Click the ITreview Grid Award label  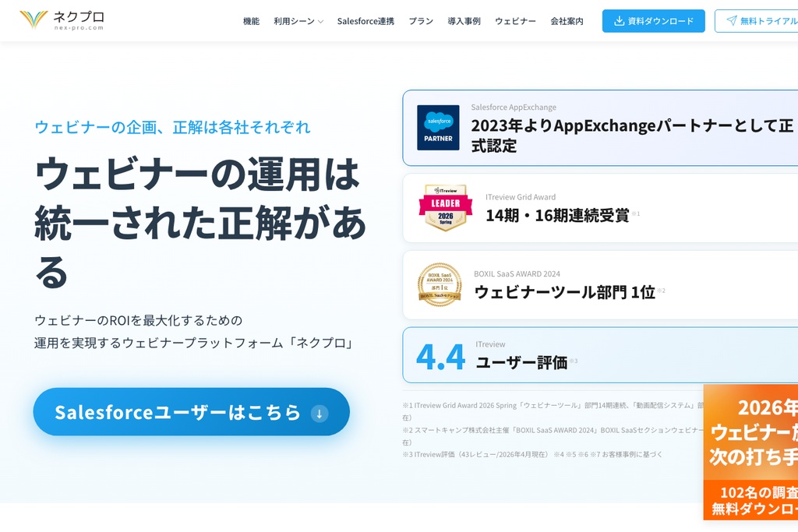[520, 197]
